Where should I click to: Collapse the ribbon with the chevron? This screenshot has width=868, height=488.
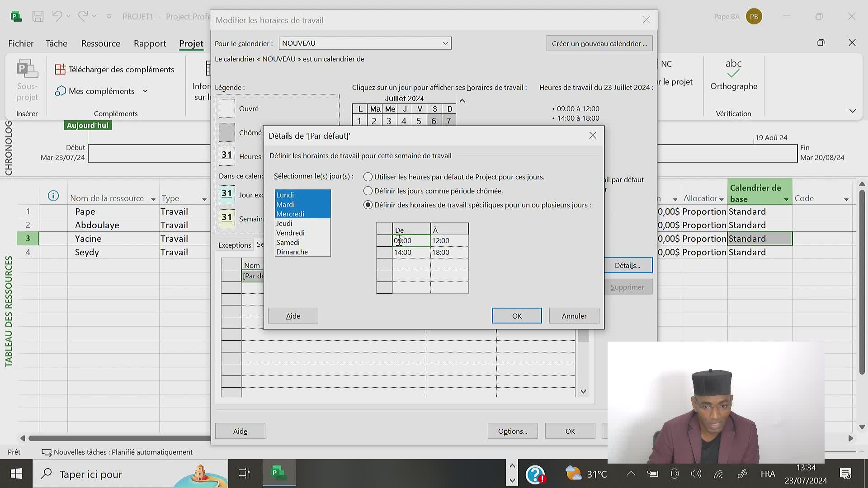[853, 111]
